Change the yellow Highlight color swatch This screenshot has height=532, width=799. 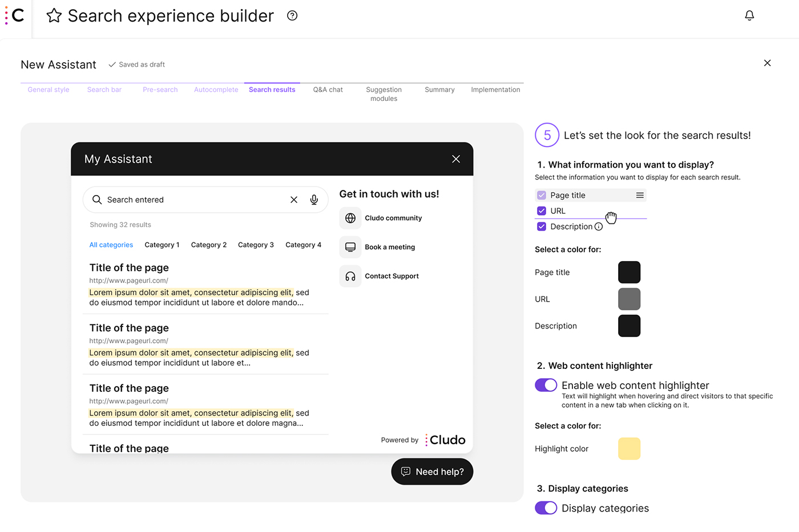pos(629,449)
